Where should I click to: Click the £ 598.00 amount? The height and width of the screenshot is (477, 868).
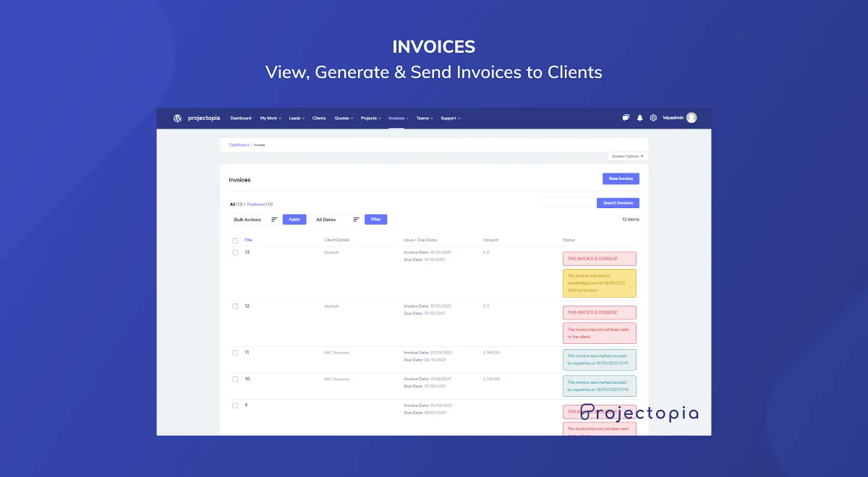point(492,353)
